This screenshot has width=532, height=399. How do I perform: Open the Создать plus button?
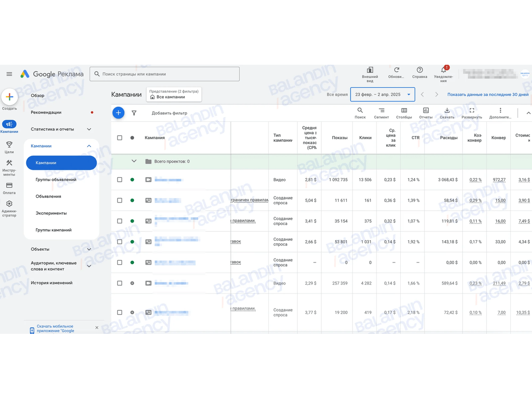9,97
